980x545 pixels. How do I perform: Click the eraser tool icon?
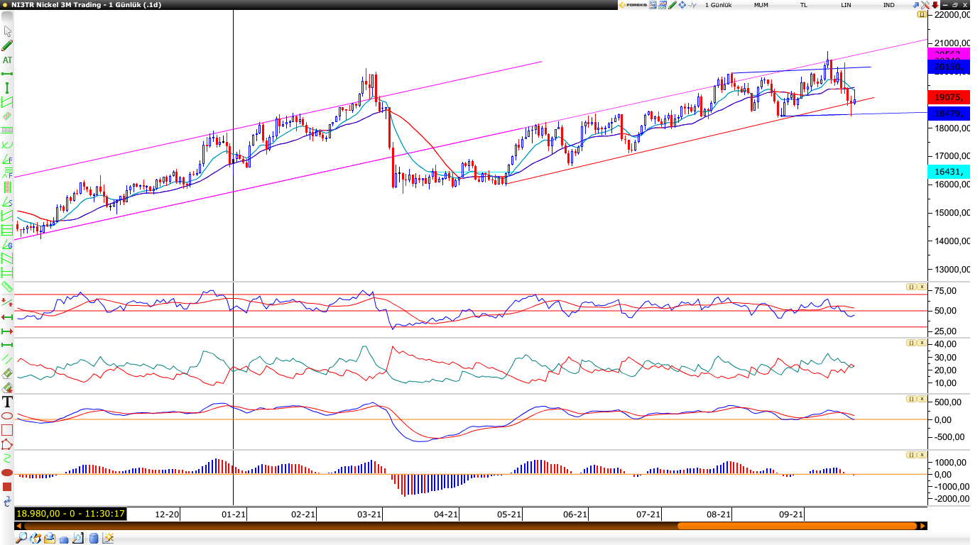pos(8,373)
